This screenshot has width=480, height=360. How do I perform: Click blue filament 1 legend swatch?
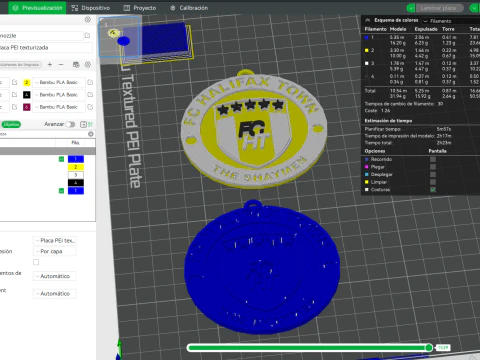click(367, 37)
